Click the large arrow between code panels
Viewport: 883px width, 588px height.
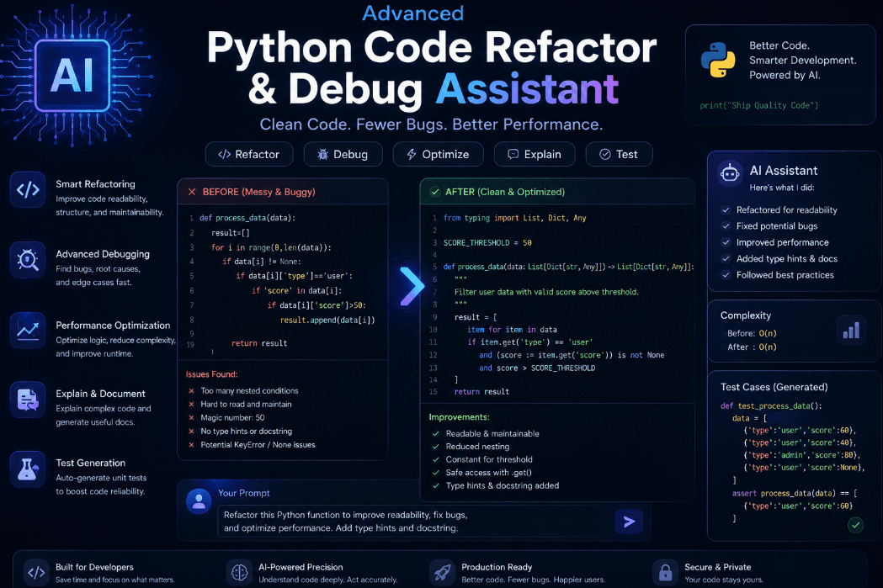[412, 286]
